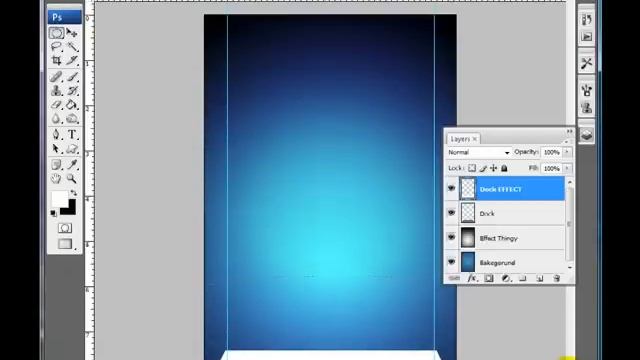Select the Background layer name
Viewport: 640px width, 360px height.
pos(497,262)
